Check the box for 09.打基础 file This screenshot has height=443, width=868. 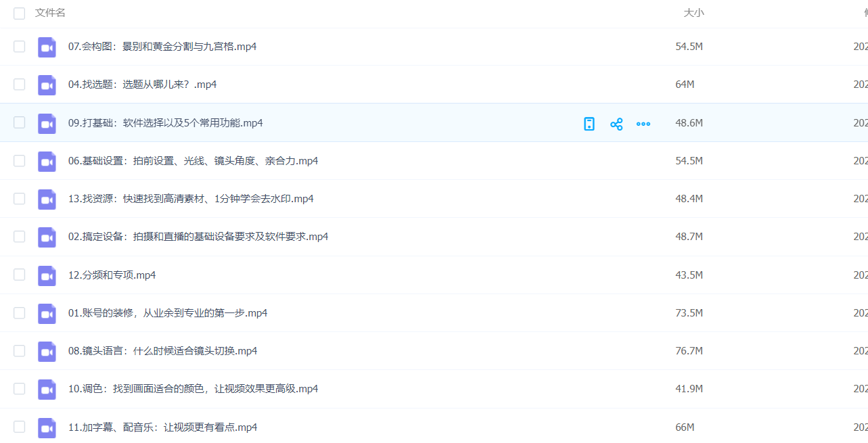[19, 122]
